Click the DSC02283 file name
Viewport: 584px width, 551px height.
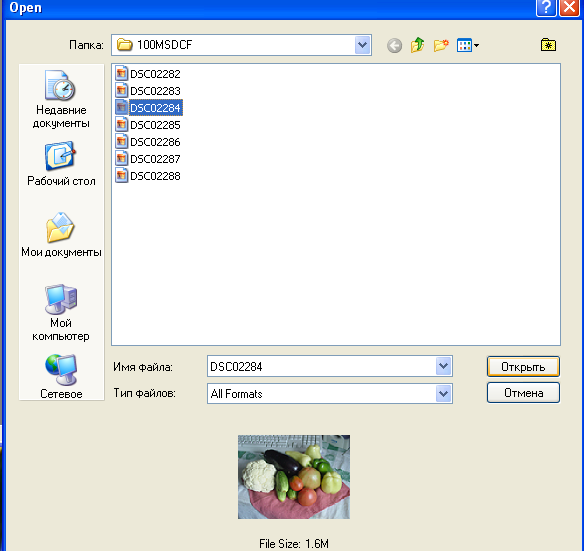tap(155, 91)
